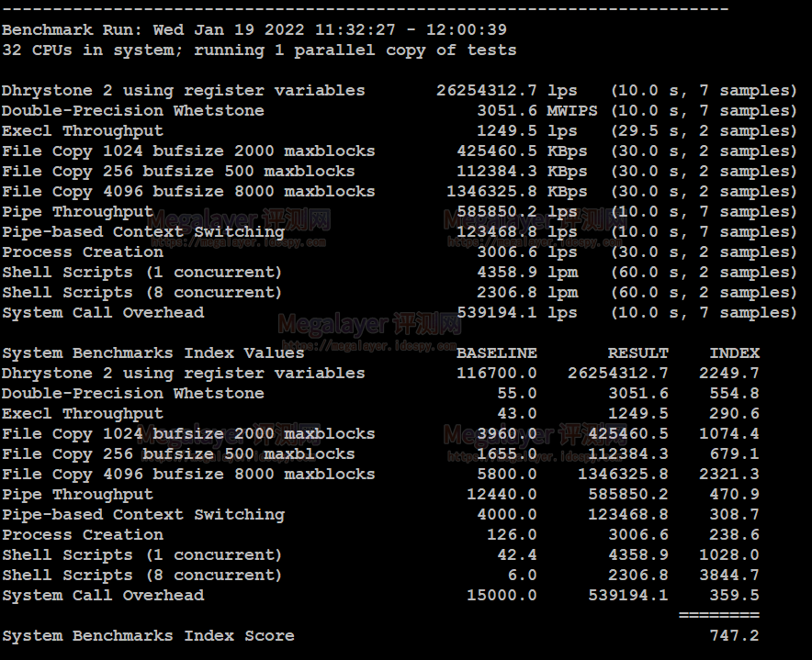Screen dimensions: 812x660
Task: Click 'System Benchmarks Index Values' heading
Action: pos(153,353)
